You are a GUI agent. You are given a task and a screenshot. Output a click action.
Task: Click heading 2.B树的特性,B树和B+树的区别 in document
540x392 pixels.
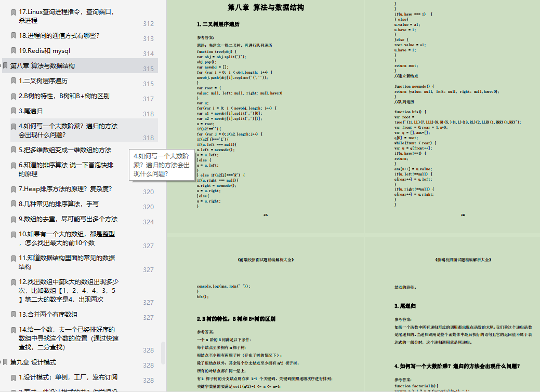(236, 319)
